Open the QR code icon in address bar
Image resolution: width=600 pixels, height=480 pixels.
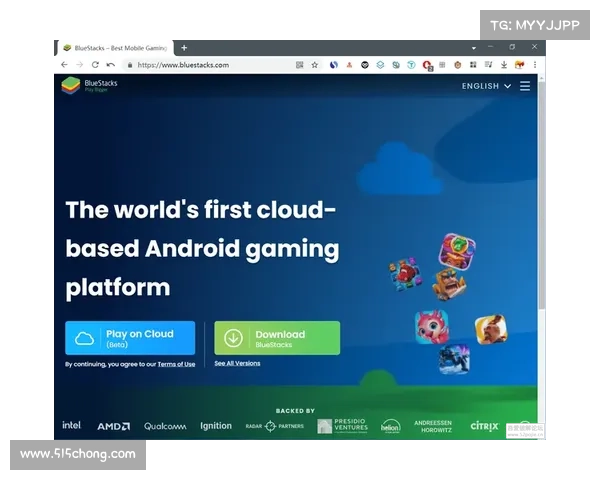pyautogui.click(x=300, y=65)
